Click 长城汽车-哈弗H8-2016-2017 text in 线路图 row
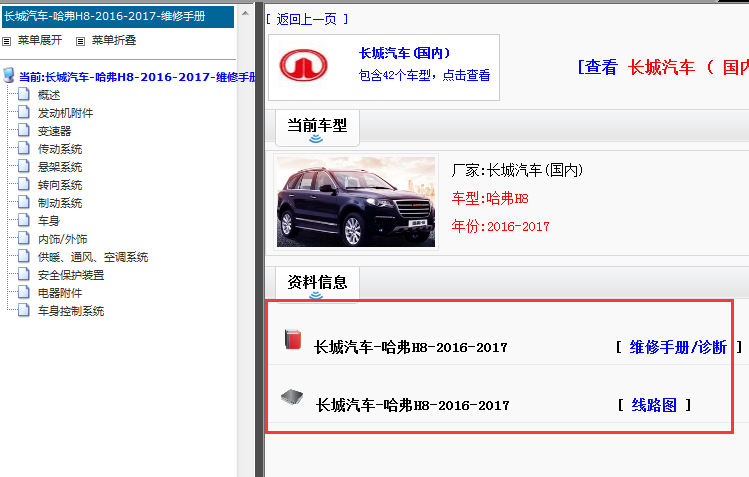The width and height of the screenshot is (749, 477). tap(413, 405)
